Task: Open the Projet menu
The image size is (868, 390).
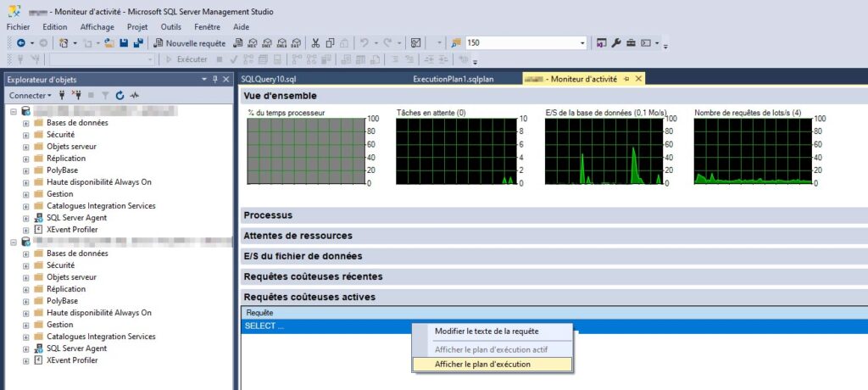Action: [x=137, y=26]
